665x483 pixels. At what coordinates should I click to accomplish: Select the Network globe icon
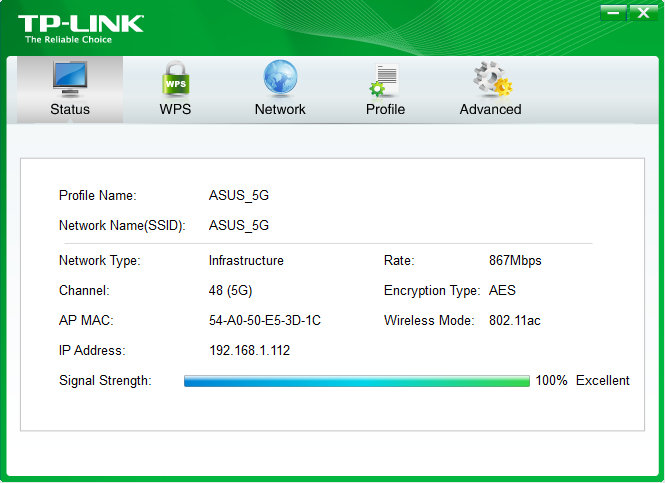(280, 78)
